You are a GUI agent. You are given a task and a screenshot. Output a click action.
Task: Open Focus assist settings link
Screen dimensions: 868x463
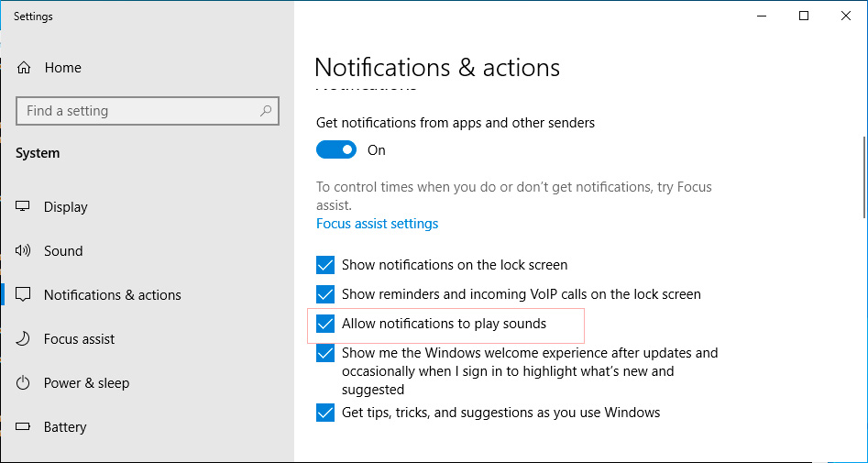pyautogui.click(x=377, y=224)
